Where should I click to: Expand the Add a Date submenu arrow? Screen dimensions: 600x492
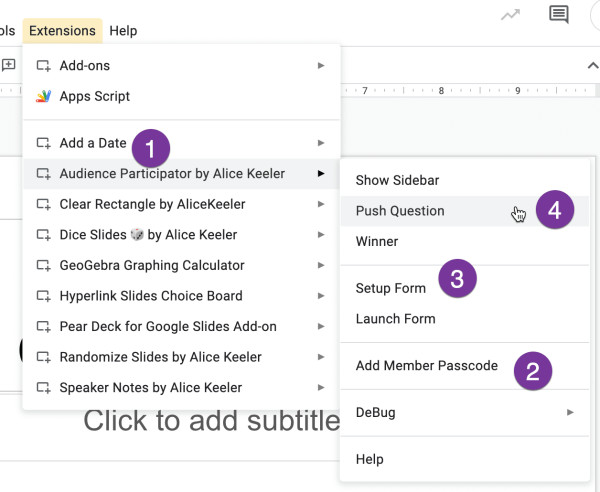point(321,143)
